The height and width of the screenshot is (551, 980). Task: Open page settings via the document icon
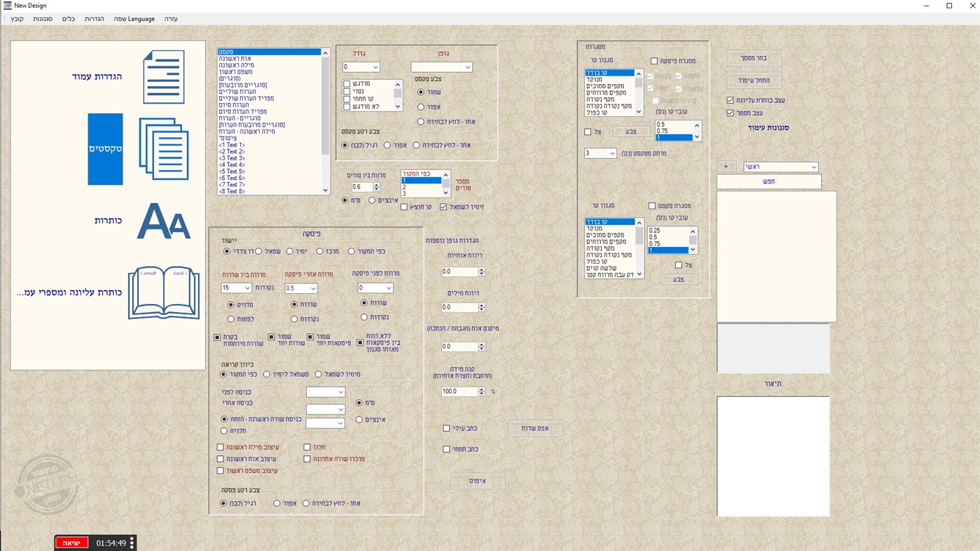(x=163, y=76)
